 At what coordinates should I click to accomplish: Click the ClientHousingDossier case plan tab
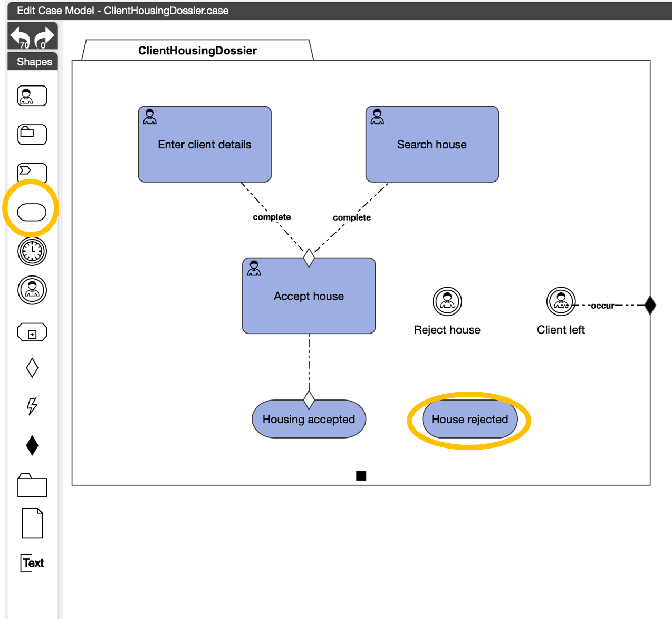pyautogui.click(x=198, y=51)
